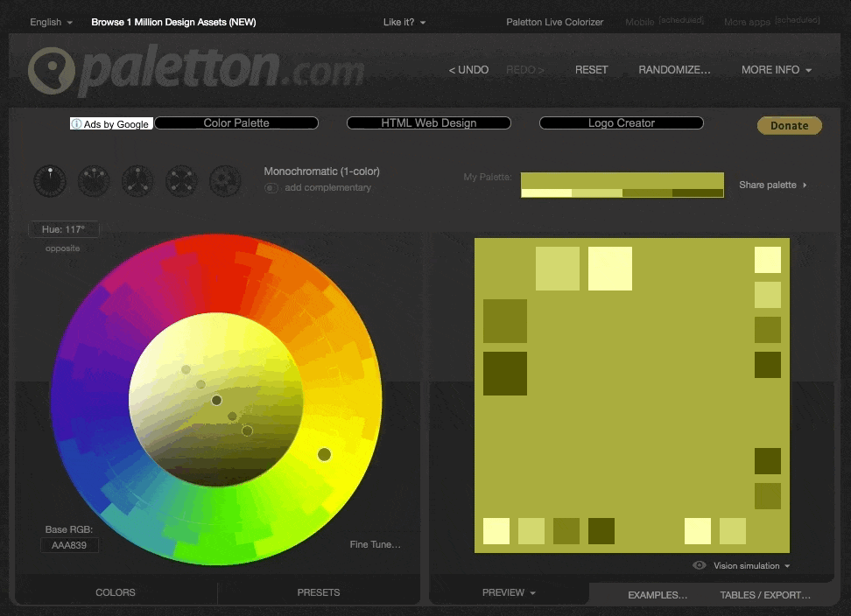Open the Fine Tune options
851x616 pixels.
375,544
